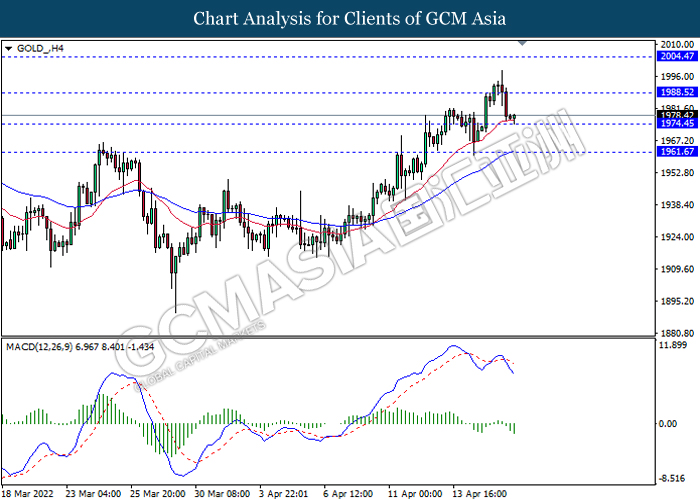Select the MACD(12,26,9) indicator label
The image size is (700, 500).
[x=80, y=347]
